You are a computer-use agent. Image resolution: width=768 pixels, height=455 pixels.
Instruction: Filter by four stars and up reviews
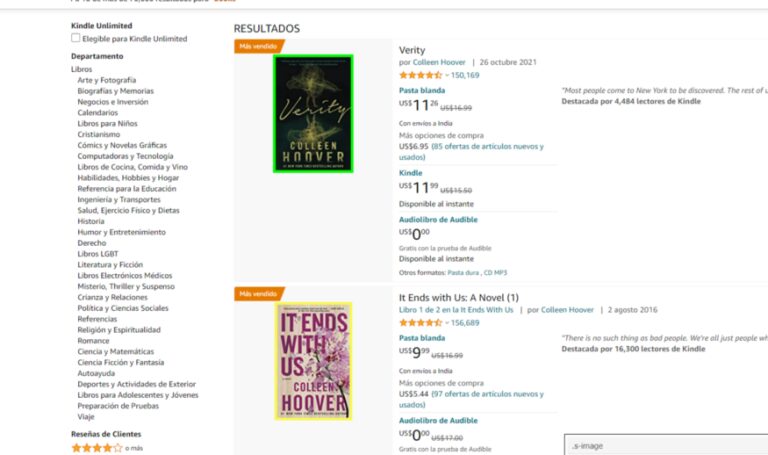point(97,448)
